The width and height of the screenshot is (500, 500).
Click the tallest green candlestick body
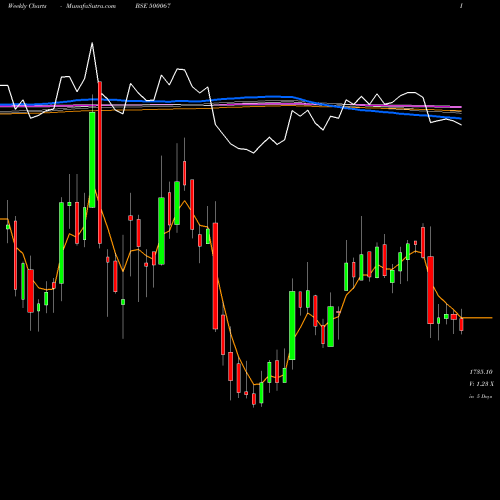92,160
